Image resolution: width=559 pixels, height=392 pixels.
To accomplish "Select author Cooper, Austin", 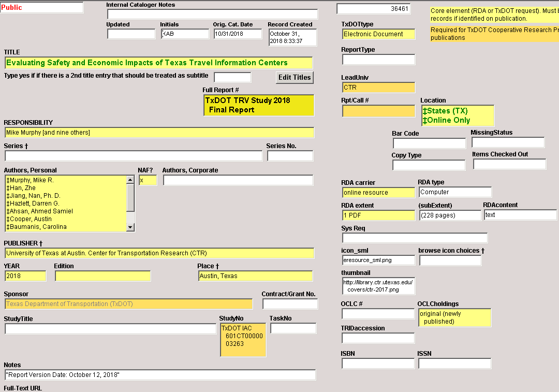I will 29,219.
